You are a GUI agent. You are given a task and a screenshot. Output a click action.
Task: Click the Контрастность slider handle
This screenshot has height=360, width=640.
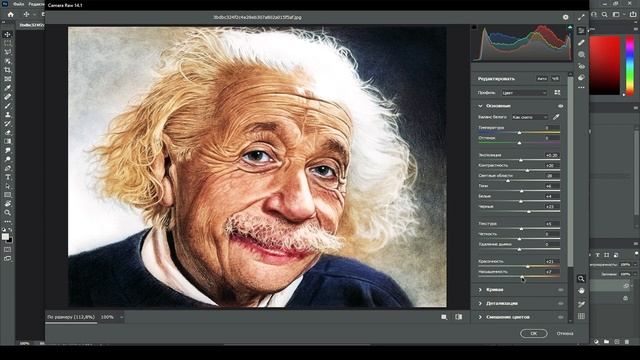tap(527, 170)
